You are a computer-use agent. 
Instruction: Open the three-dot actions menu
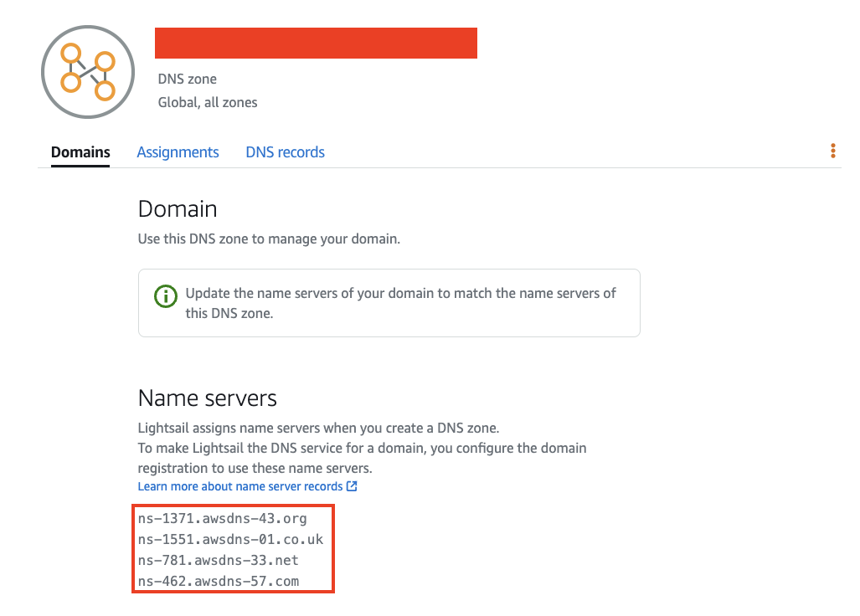click(832, 151)
